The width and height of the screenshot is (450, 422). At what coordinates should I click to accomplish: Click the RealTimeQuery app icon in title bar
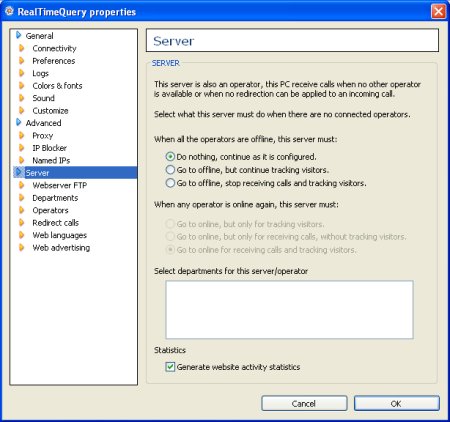(x=9, y=11)
